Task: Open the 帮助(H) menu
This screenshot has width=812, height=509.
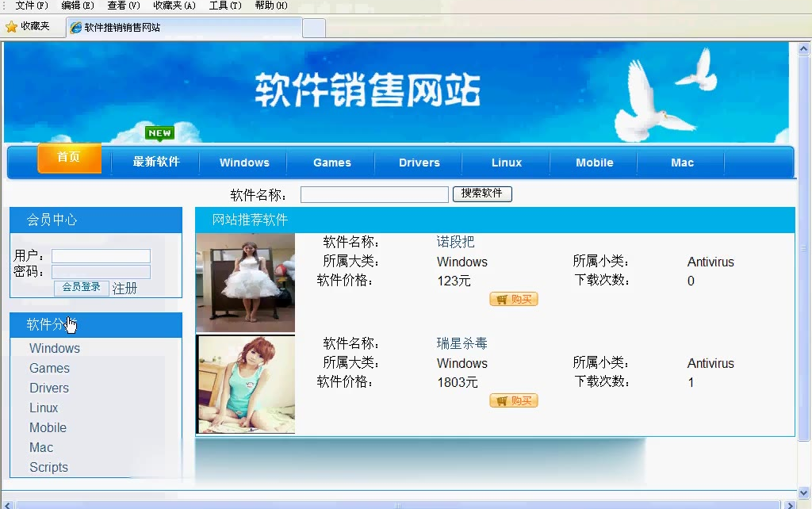Action: [x=271, y=6]
